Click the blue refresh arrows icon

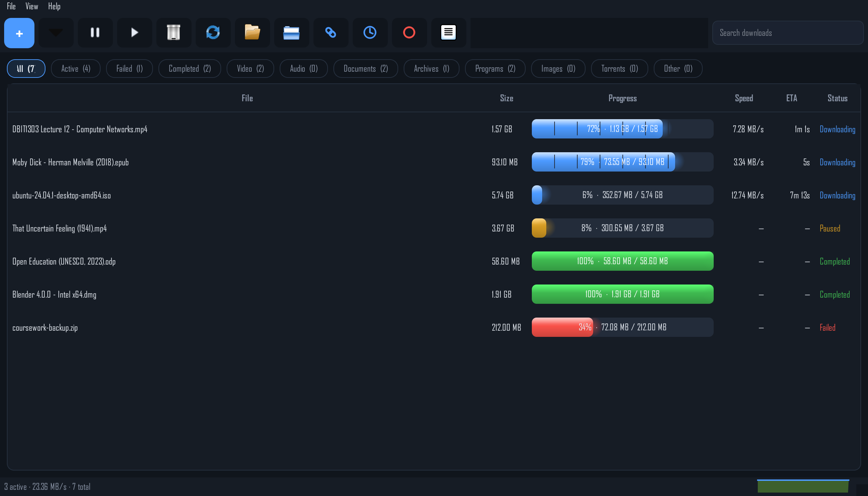213,33
